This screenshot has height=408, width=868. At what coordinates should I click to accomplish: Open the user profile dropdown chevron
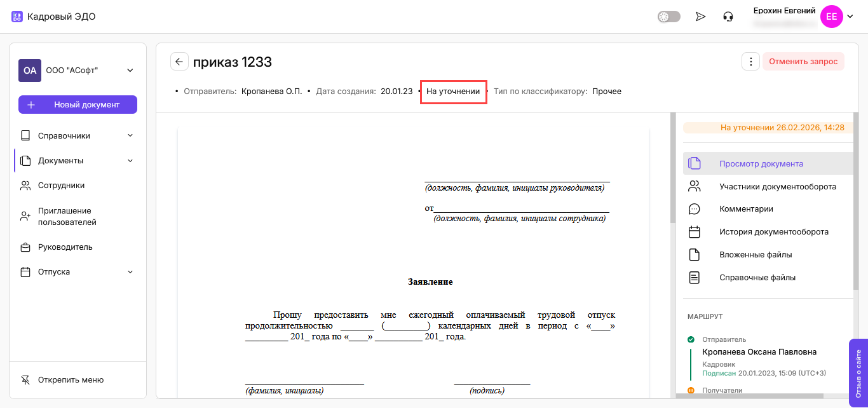[850, 17]
